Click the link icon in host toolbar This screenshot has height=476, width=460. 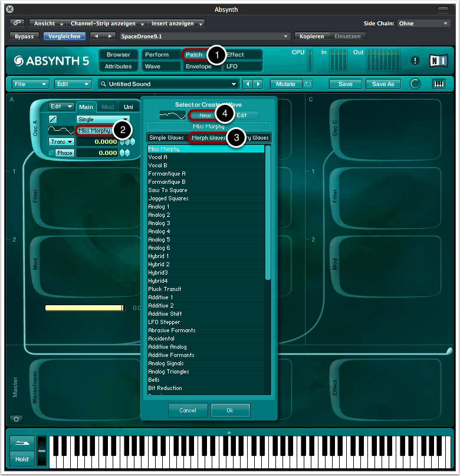click(x=17, y=24)
